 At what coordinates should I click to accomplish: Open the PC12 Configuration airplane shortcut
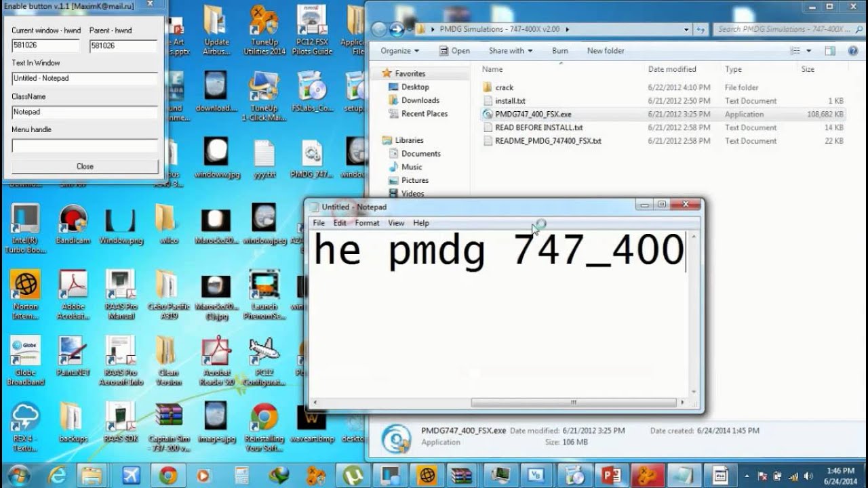point(264,361)
